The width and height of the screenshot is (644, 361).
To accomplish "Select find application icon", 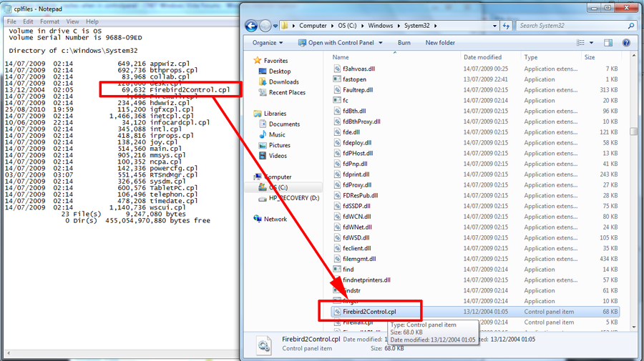I will 337,269.
